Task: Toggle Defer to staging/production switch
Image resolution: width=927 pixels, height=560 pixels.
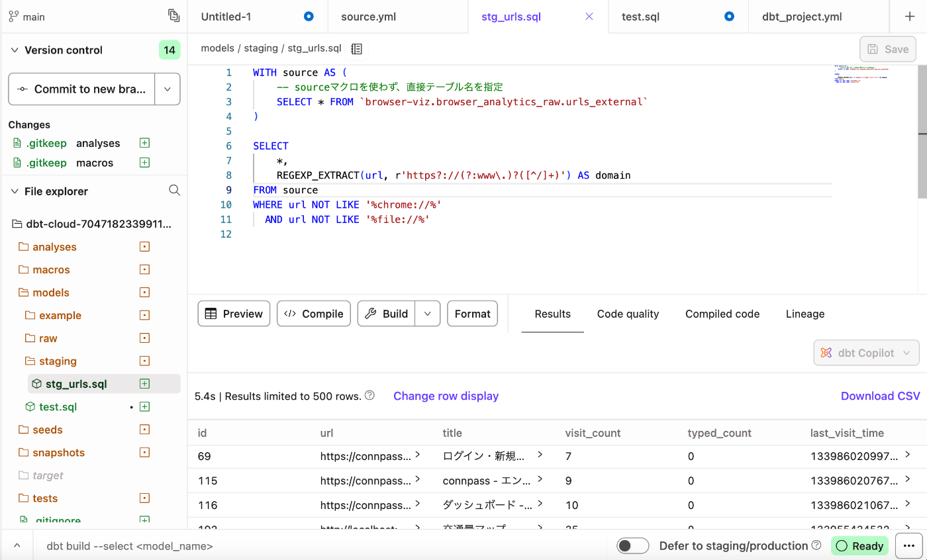Action: point(632,546)
